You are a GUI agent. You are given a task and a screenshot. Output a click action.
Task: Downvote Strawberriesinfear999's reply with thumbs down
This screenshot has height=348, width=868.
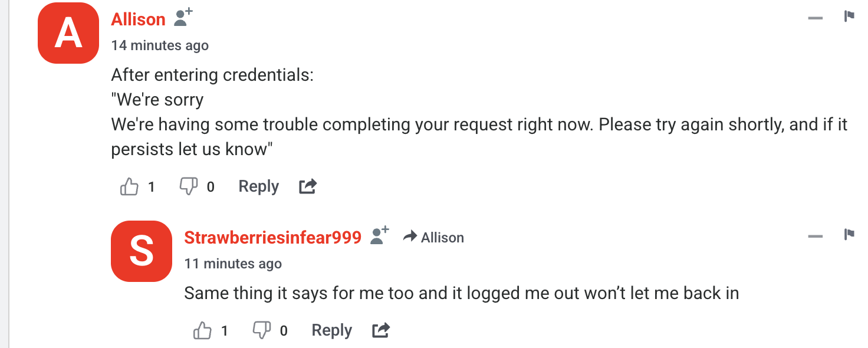262,330
